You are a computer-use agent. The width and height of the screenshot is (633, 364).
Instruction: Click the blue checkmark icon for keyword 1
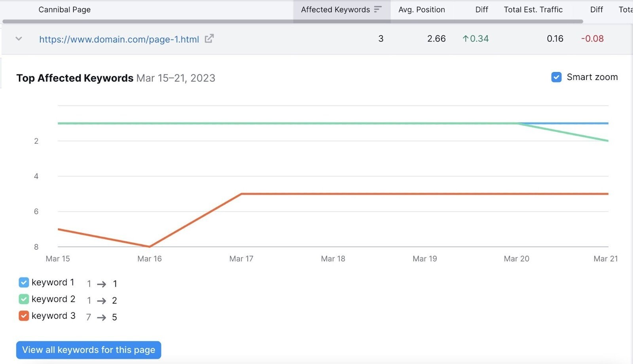point(23,282)
